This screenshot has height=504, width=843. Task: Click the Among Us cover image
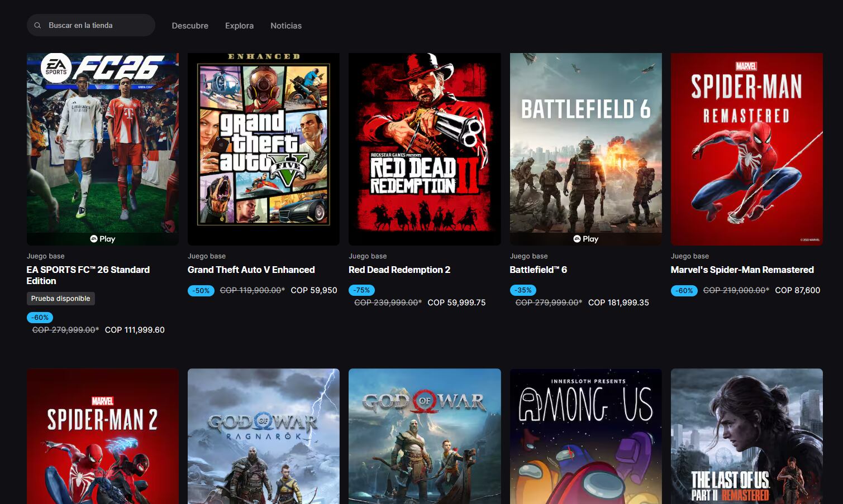[585, 436]
